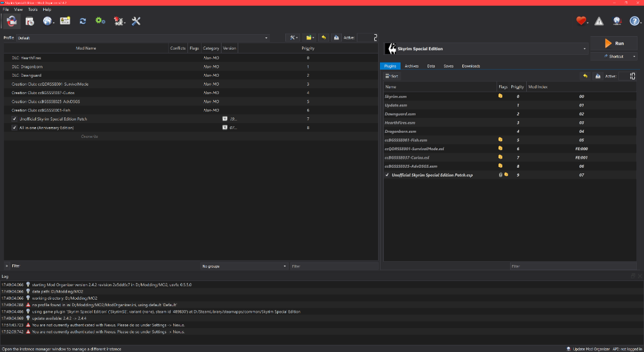Select the Plugins tab
The height and width of the screenshot is (352, 644).
point(390,66)
